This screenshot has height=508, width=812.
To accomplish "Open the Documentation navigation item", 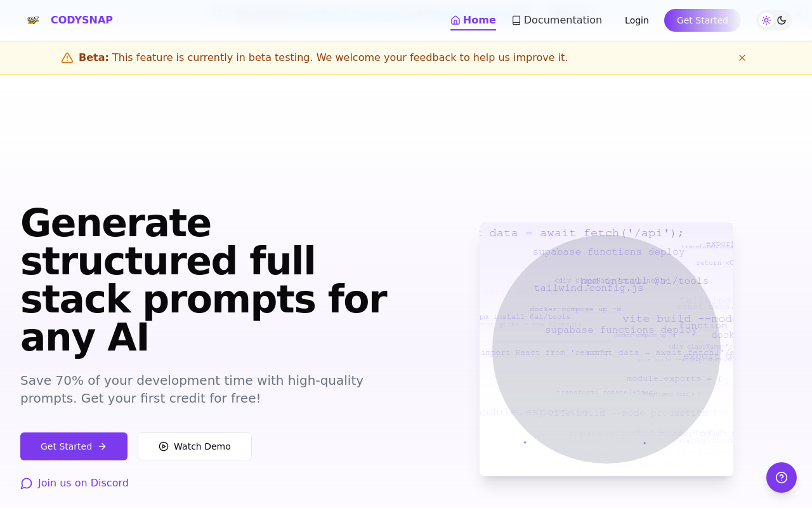I will point(557,20).
